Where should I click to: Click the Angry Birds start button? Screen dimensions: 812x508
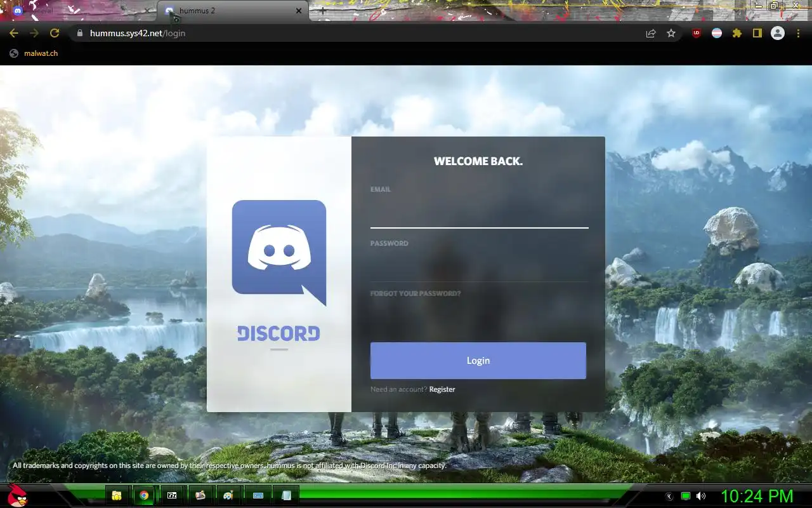pyautogui.click(x=17, y=495)
